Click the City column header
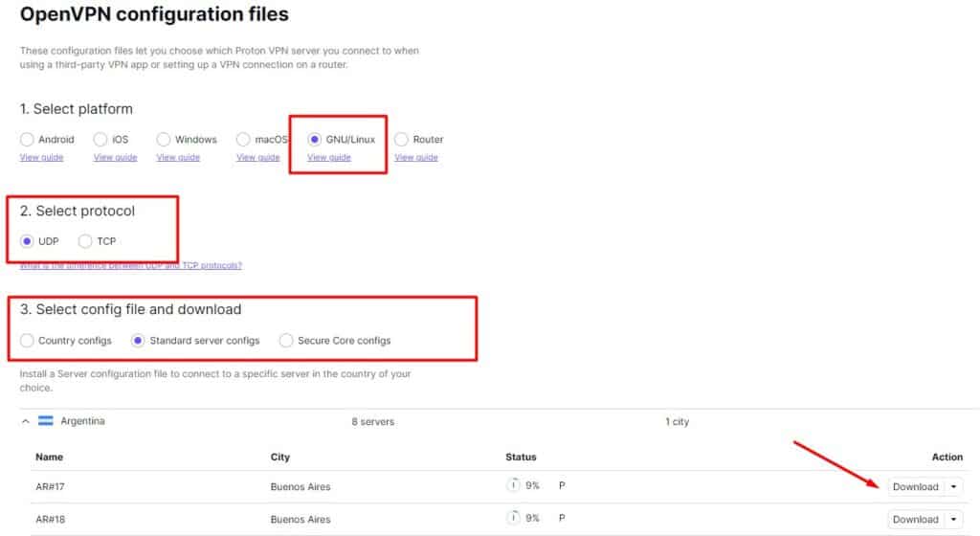 [280, 457]
